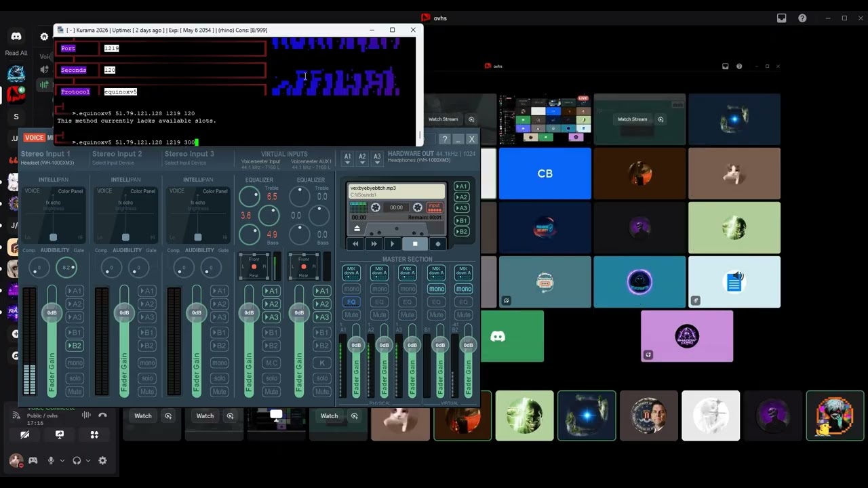Enable A1 routing on Stereo Input 1

coord(75,291)
